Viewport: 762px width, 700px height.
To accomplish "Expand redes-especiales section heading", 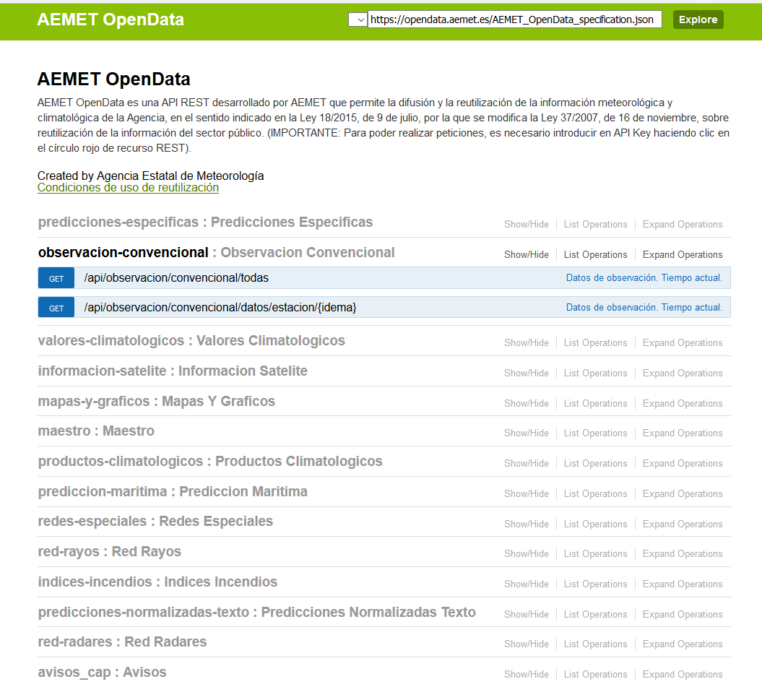I will pyautogui.click(x=155, y=521).
